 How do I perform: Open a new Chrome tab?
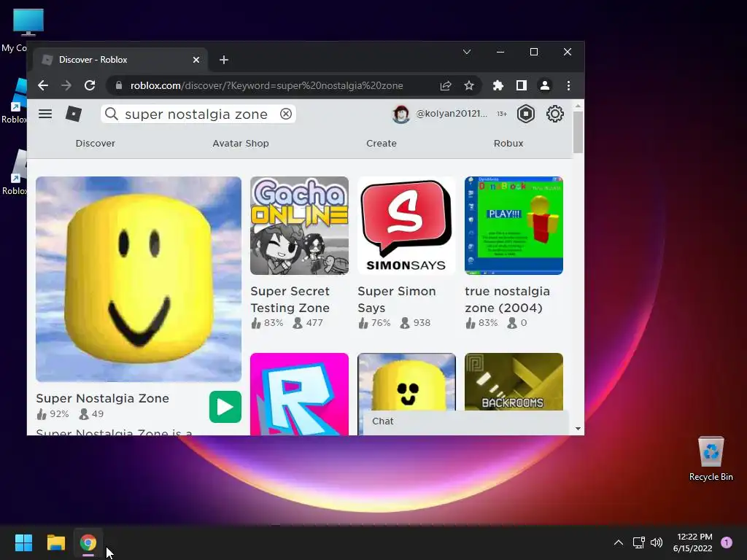click(224, 60)
